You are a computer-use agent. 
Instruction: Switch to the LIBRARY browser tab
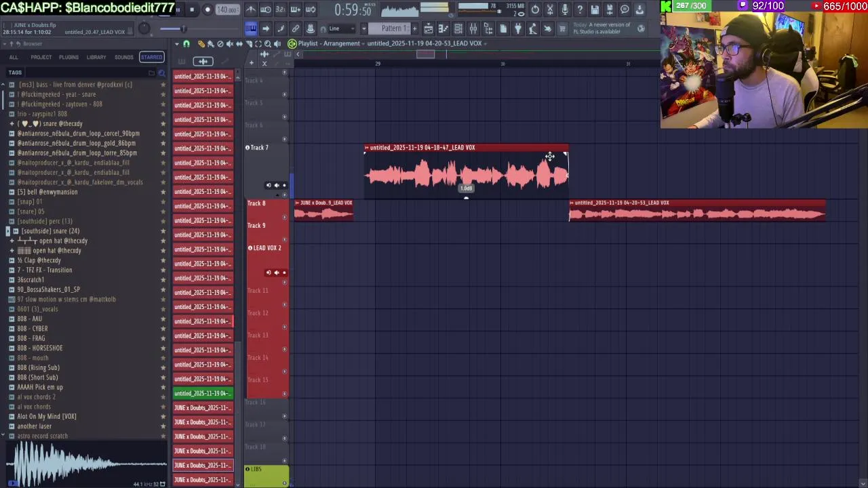point(96,57)
